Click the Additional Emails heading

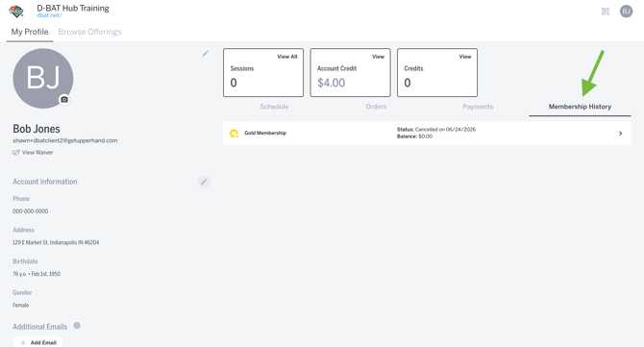39,327
